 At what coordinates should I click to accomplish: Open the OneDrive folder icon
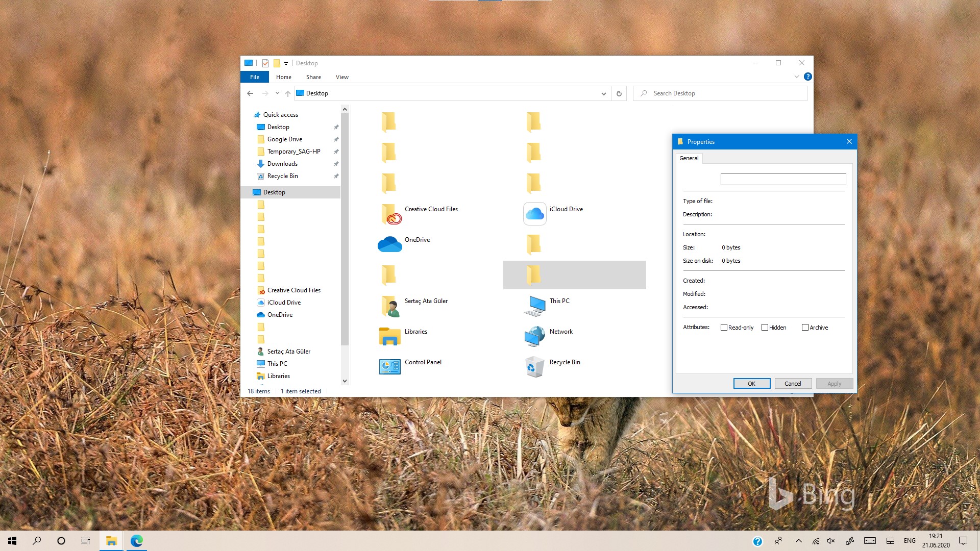(389, 244)
